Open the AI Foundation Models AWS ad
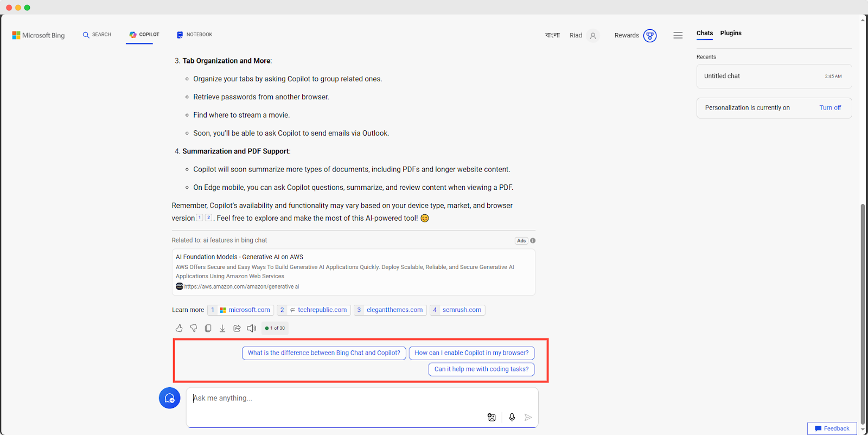Screen dimensions: 868x435 239,257
